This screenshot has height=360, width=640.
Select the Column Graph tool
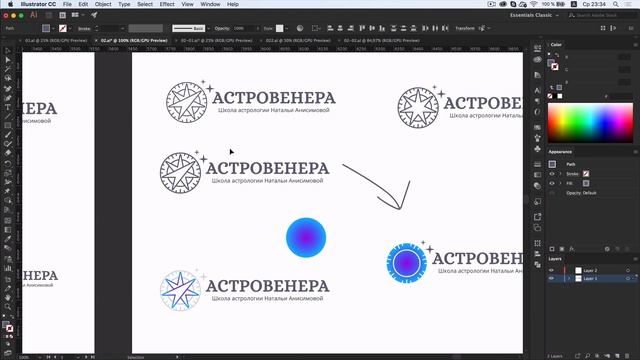8,268
